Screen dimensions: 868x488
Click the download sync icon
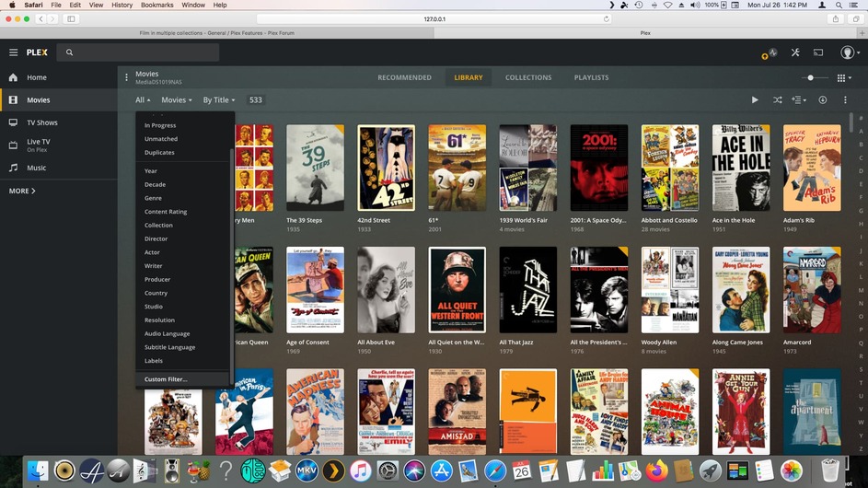click(x=823, y=99)
